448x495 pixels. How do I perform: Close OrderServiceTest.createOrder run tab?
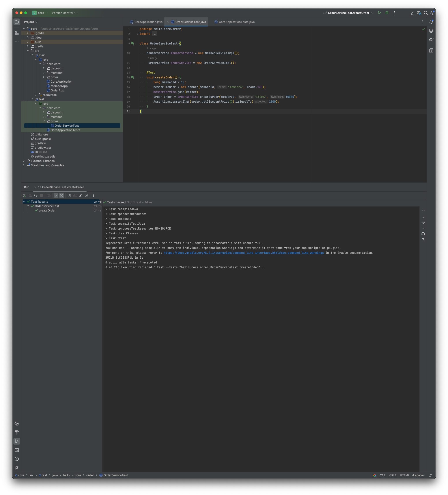tap(35, 187)
